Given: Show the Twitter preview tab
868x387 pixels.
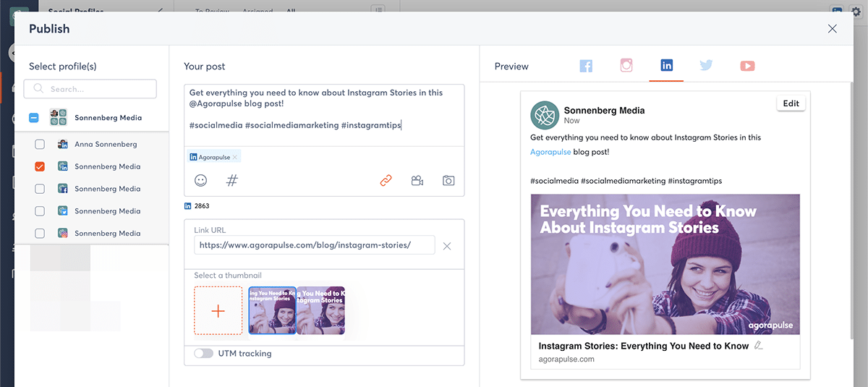Looking at the screenshot, I should click(706, 66).
